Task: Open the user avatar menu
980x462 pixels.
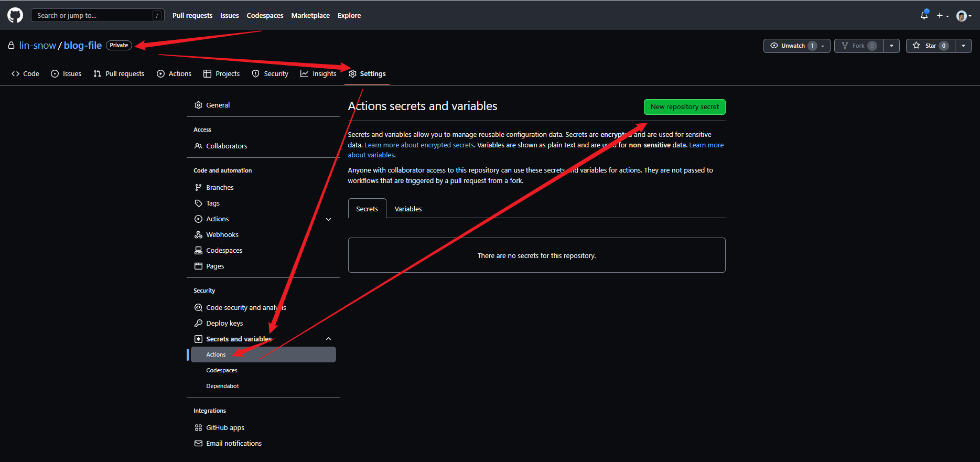Action: click(964, 16)
